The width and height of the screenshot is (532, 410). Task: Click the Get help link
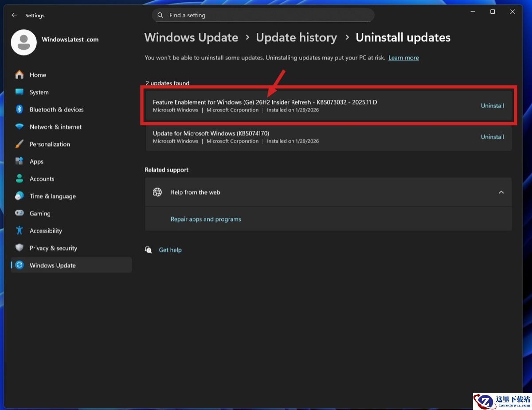point(170,250)
